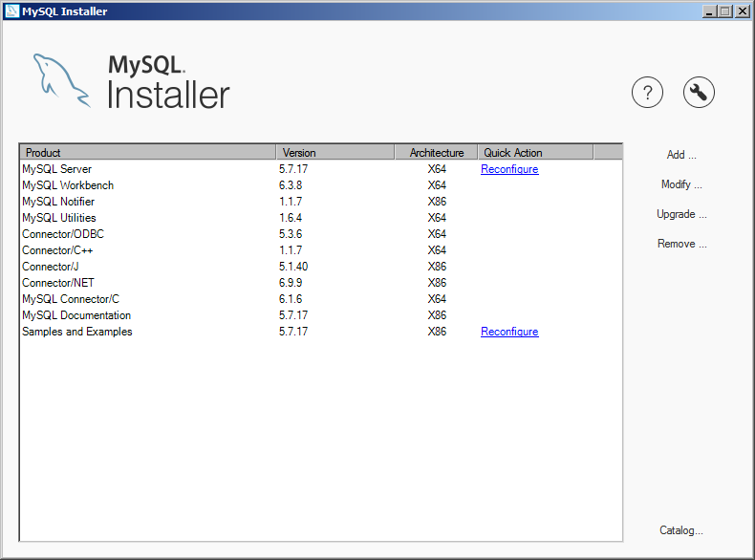Minimize the MySQL Installer window

click(708, 11)
